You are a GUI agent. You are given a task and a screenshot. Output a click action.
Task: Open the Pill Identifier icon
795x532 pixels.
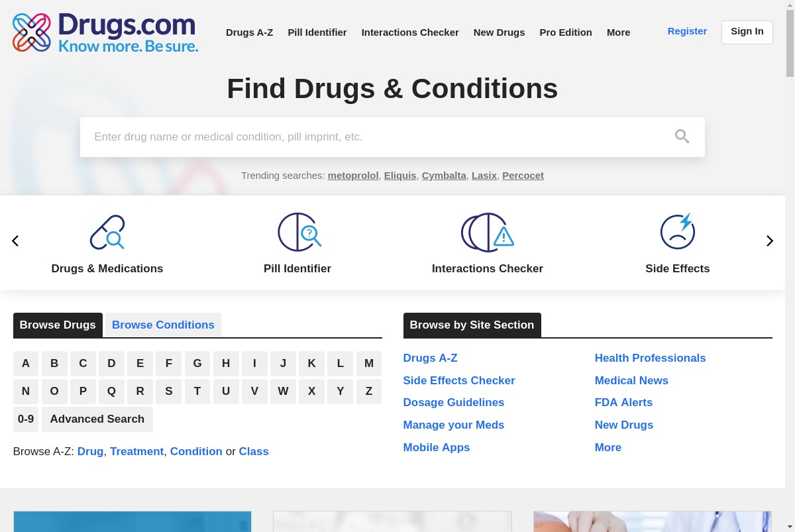(x=299, y=232)
